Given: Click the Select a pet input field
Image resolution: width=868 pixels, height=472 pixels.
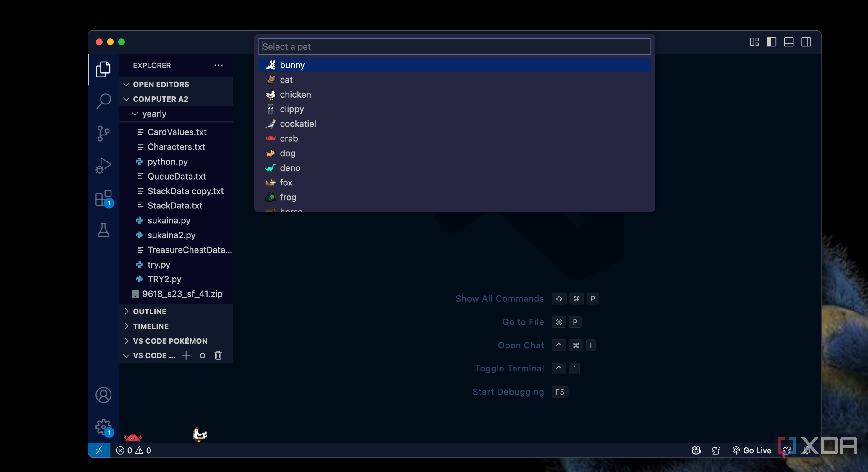Looking at the screenshot, I should pyautogui.click(x=454, y=46).
